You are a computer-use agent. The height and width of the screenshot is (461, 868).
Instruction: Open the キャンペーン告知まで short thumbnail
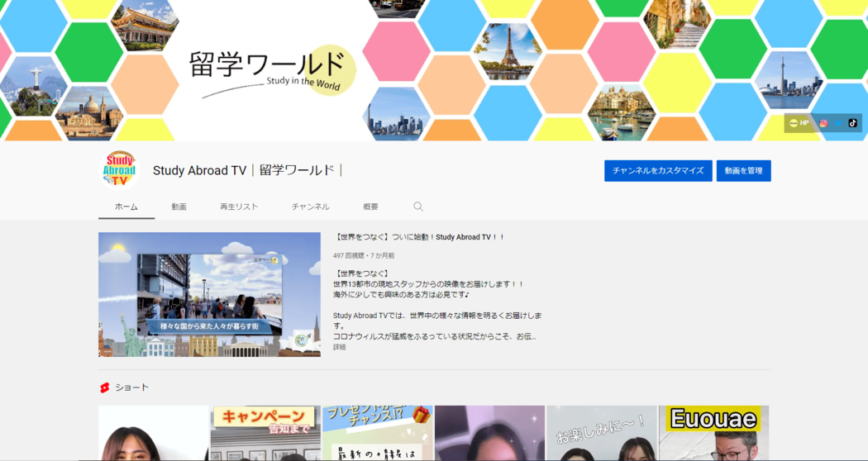click(265, 433)
